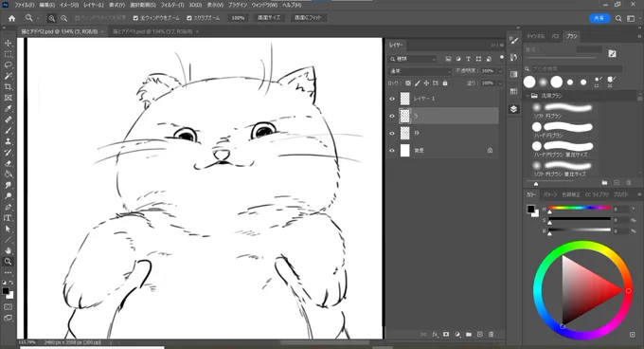Collapse the 汎用ブラシ brush folder

(x=528, y=96)
